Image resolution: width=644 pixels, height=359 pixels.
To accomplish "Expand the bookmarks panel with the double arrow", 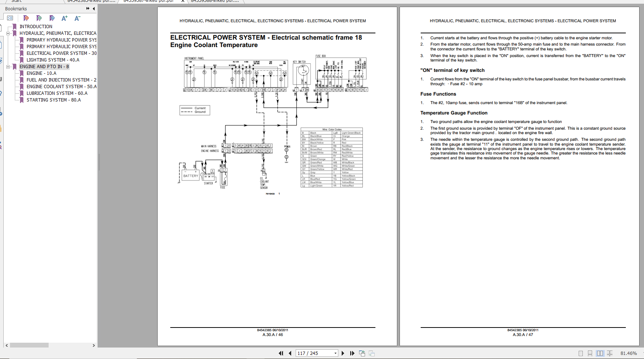I will point(88,9).
